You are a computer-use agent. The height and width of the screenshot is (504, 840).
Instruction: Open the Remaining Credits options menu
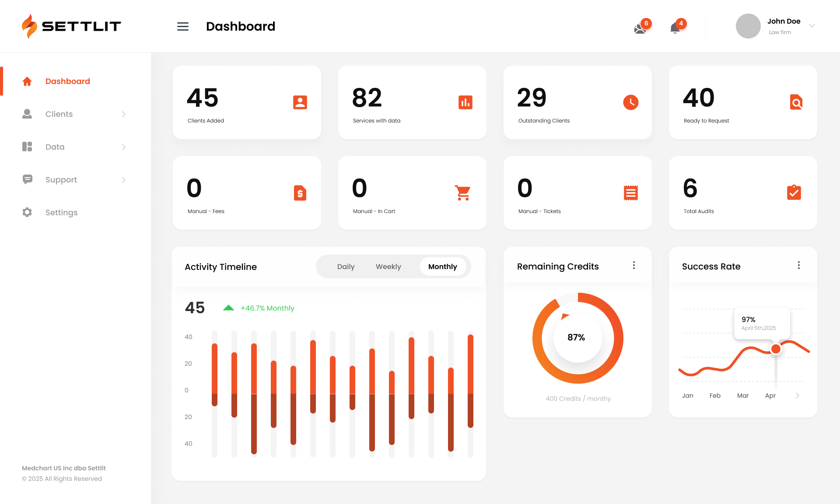(633, 265)
